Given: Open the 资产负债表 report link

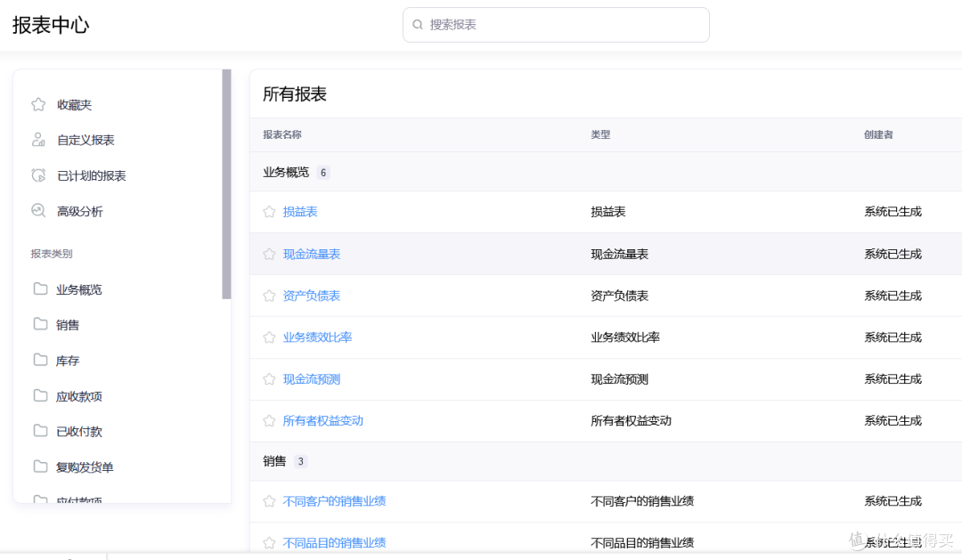Looking at the screenshot, I should 311,296.
